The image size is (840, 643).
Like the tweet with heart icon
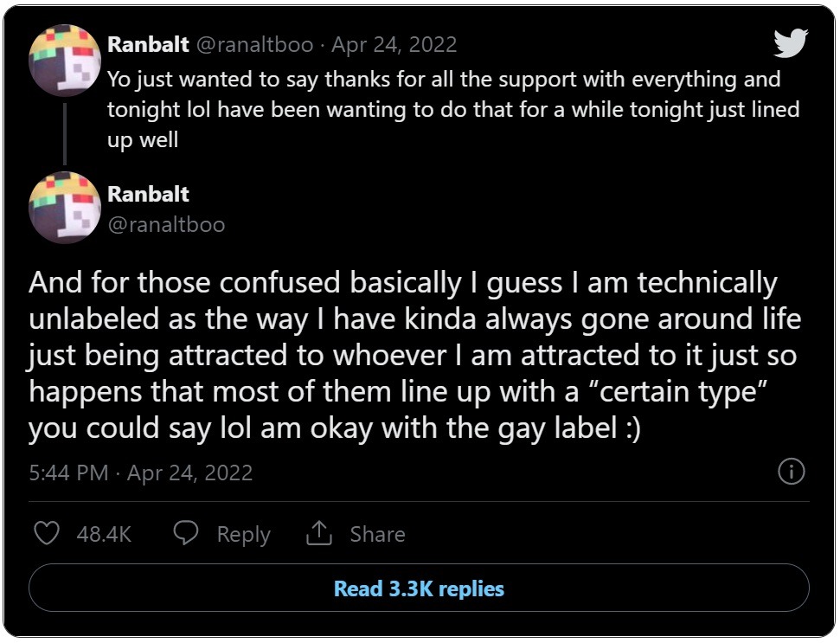click(47, 533)
